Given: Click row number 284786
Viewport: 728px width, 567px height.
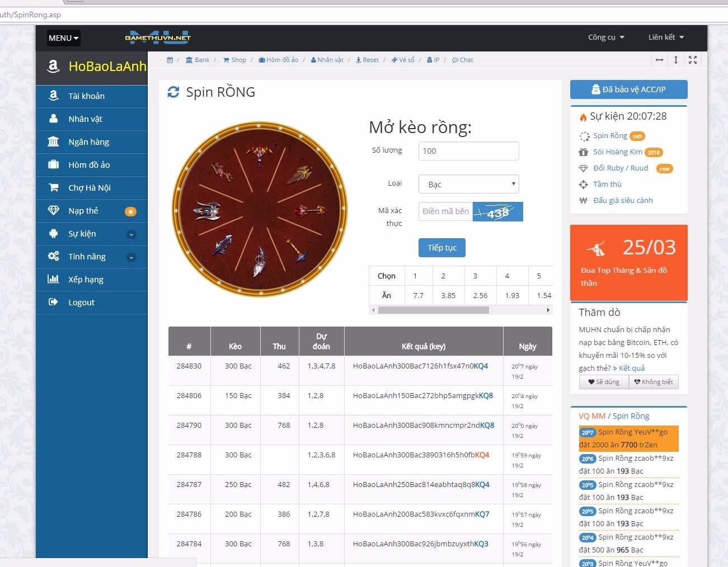Looking at the screenshot, I should [x=189, y=514].
